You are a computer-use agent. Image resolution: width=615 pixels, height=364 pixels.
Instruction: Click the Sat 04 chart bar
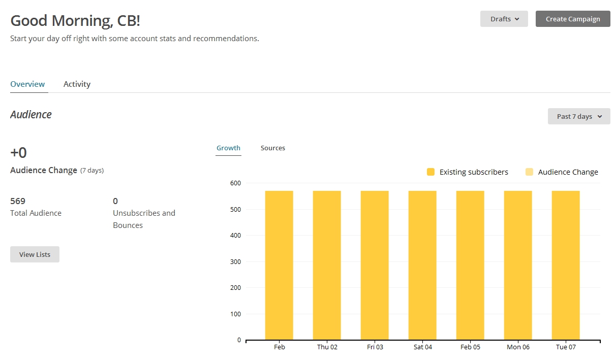(x=422, y=265)
